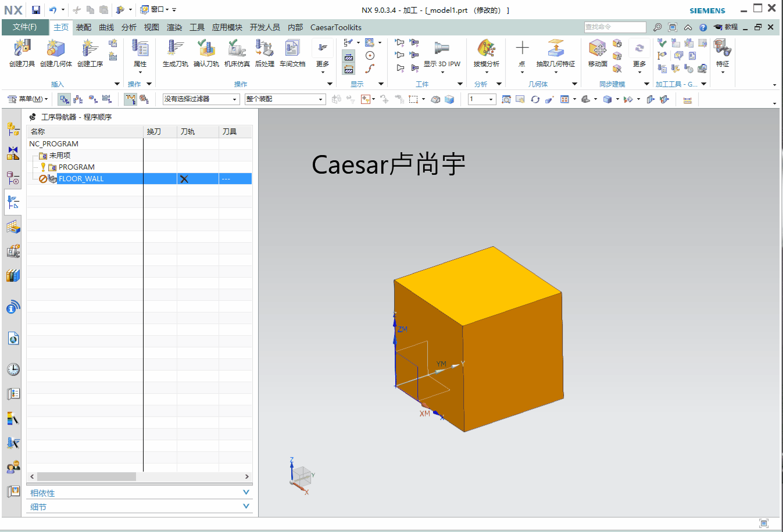Image resolution: width=783 pixels, height=532 pixels.
Task: Open the 创建工序 (Create Operation) tool
Action: 90,53
